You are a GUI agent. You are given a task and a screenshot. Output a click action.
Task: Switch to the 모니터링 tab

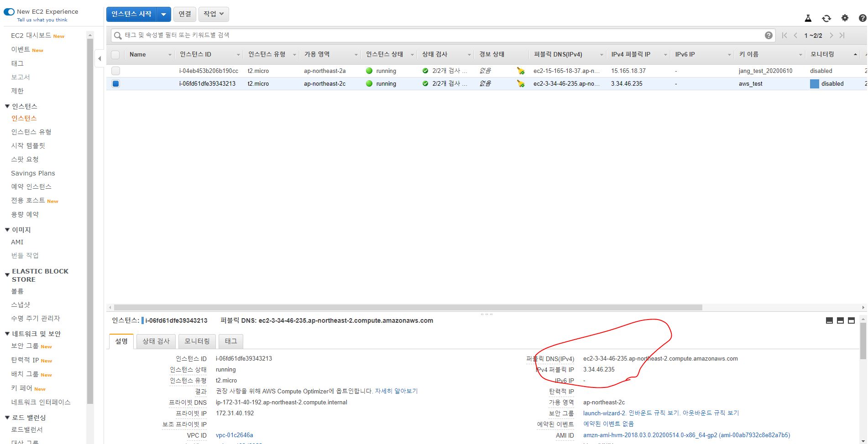[197, 341]
